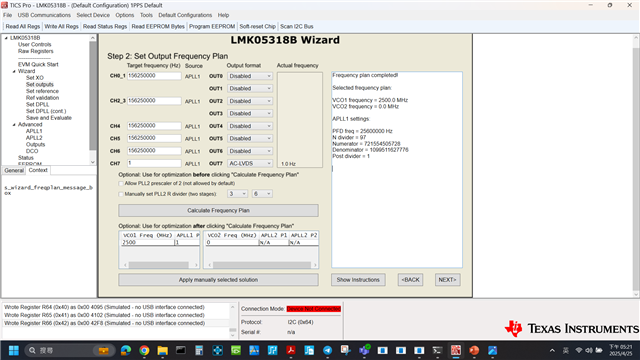Open the Help menu

click(223, 15)
